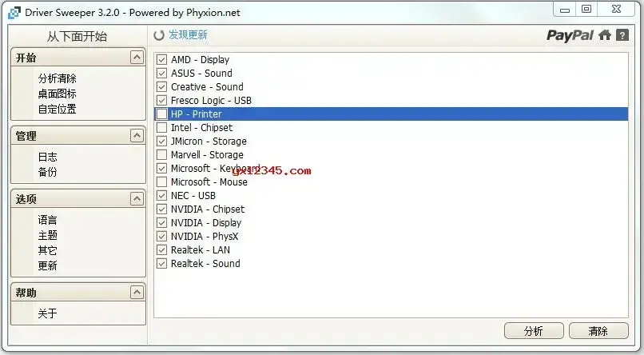Check the Microsoft - Mouse checkbox
The width and height of the screenshot is (644, 355).
[x=162, y=181]
